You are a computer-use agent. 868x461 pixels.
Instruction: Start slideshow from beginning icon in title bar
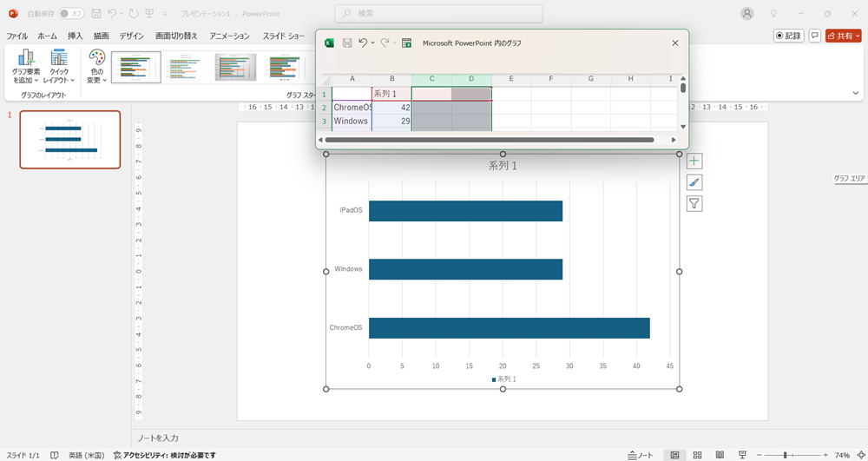pos(149,13)
